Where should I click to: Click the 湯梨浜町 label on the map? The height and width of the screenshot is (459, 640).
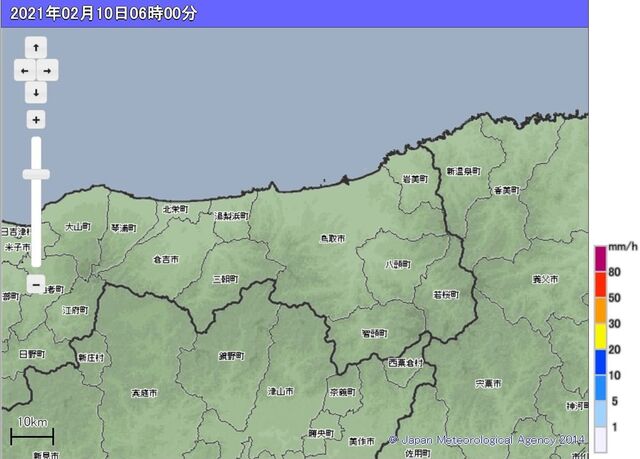231,216
